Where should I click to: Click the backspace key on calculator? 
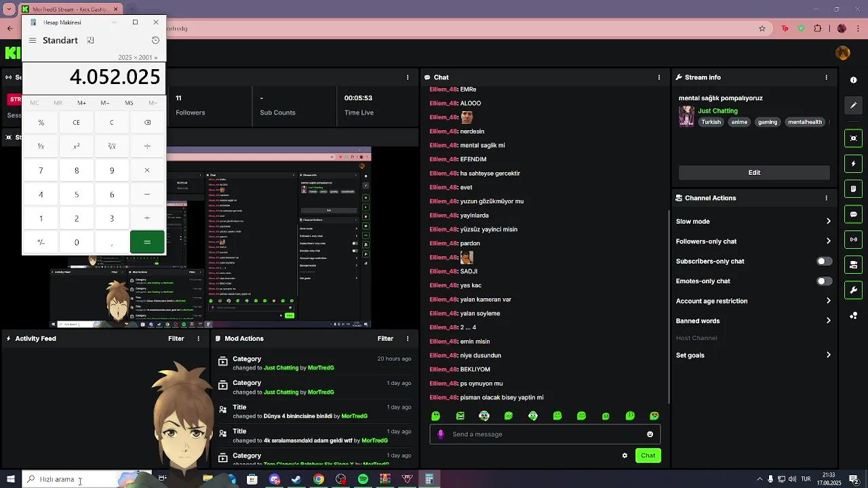[147, 123]
